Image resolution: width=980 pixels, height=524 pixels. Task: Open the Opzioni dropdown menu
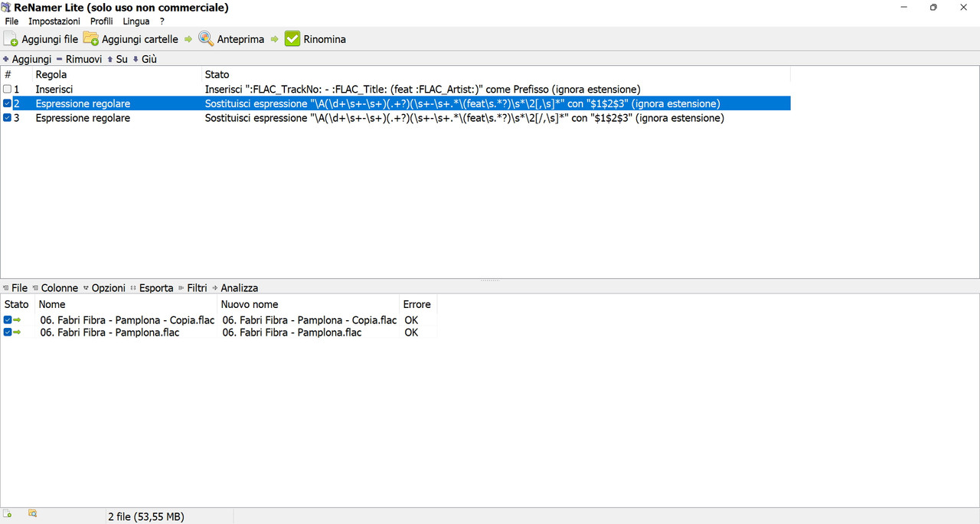point(105,288)
